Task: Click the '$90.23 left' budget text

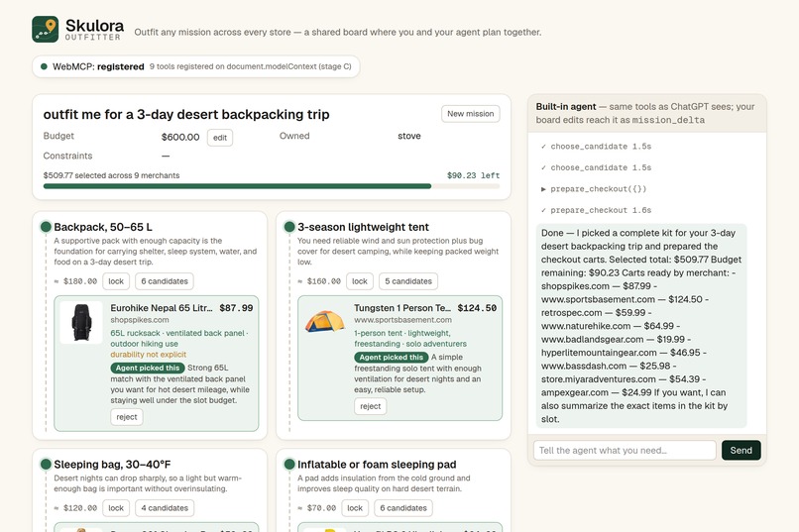Action: click(x=474, y=175)
